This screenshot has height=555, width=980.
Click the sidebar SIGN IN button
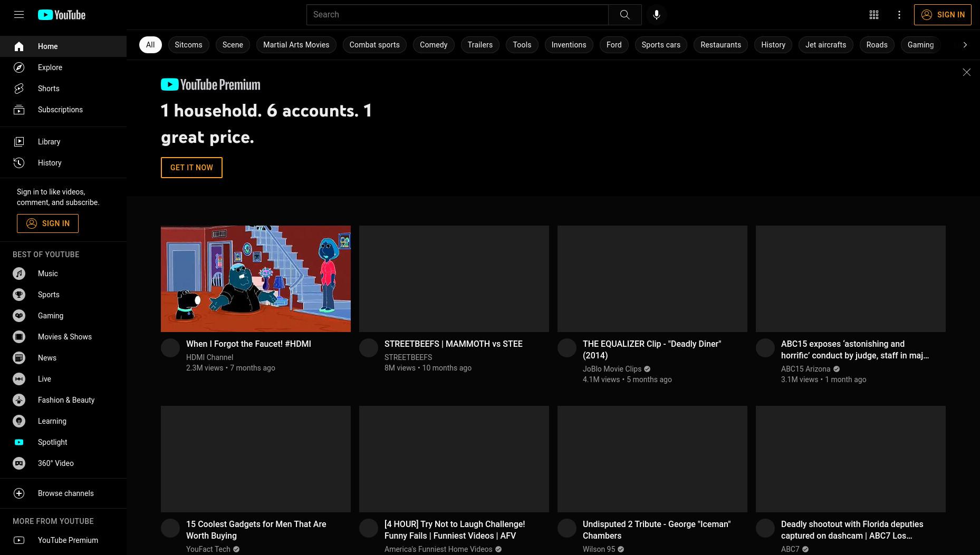(x=47, y=223)
